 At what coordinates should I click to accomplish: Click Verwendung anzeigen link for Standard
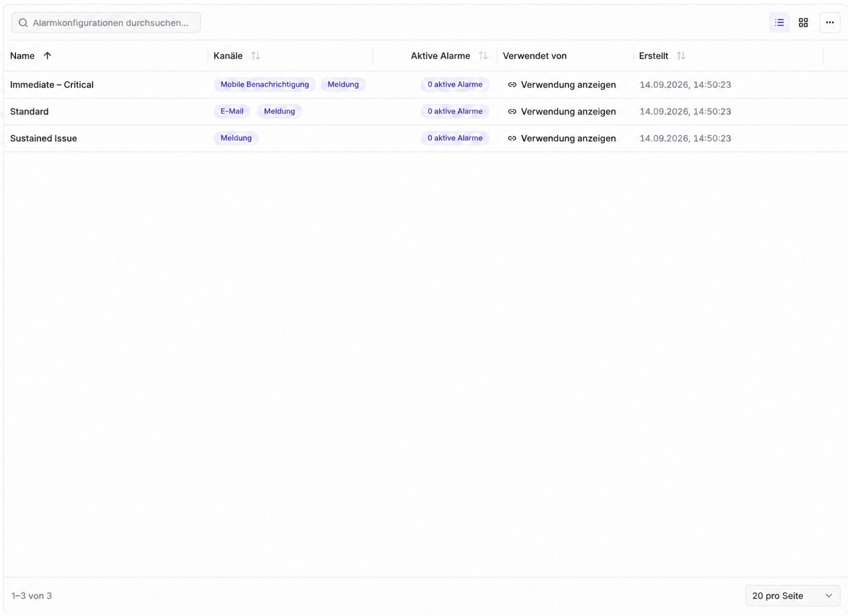[562, 111]
